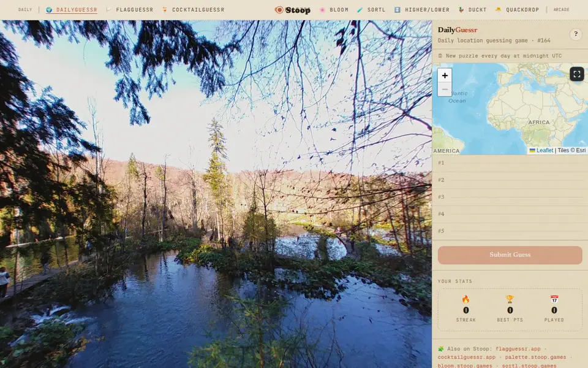This screenshot has width=588, height=368.
Task: Click Submit Guess button
Action: [x=510, y=255]
